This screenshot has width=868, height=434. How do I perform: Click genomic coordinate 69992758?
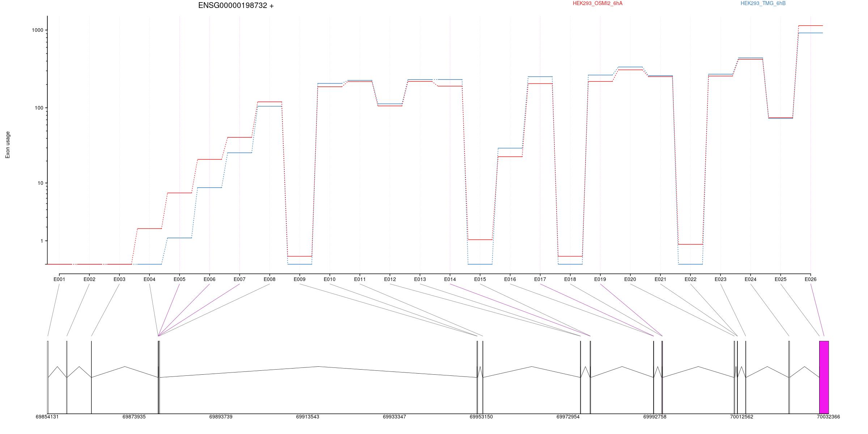click(x=655, y=417)
